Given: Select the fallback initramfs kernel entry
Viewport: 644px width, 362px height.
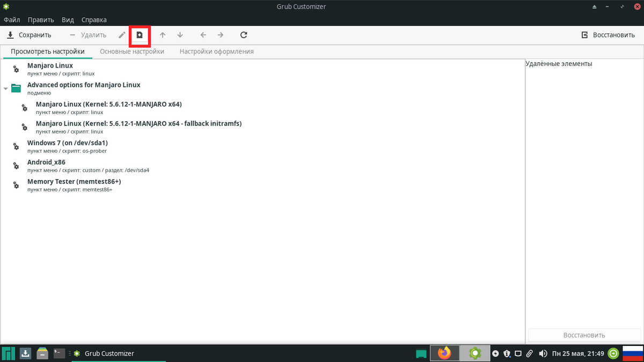Looking at the screenshot, I should (262, 127).
